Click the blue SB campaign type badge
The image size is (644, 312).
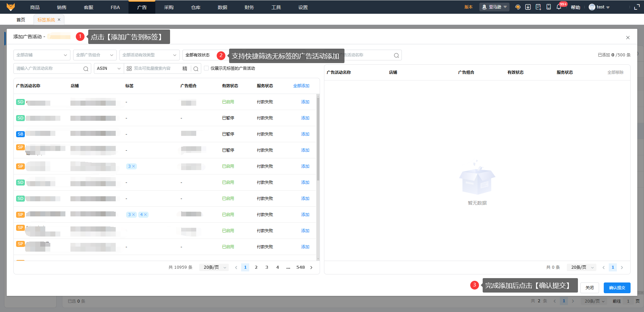point(20,134)
